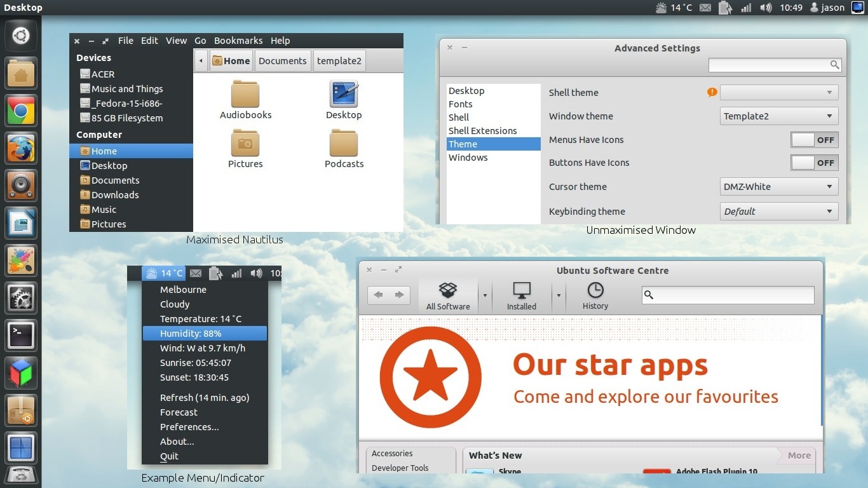The height and width of the screenshot is (488, 868).
Task: Expand the Installed dropdown arrow
Action: point(559,295)
